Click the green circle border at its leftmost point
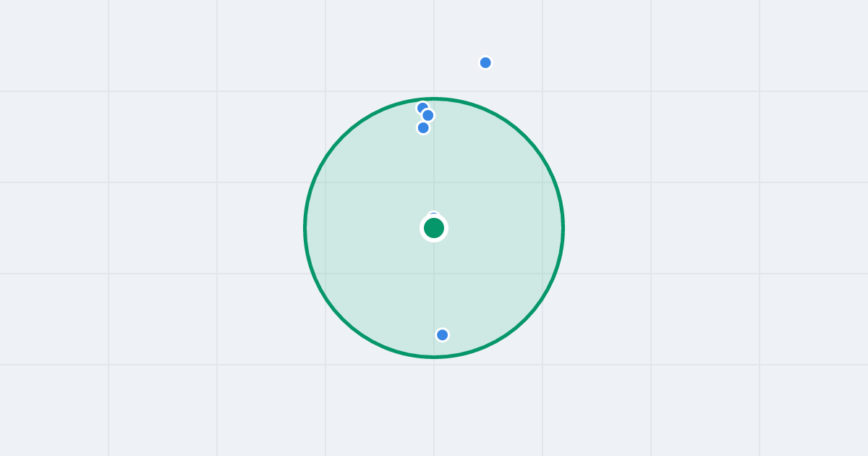Screen dimensions: 868x456 coord(305,228)
